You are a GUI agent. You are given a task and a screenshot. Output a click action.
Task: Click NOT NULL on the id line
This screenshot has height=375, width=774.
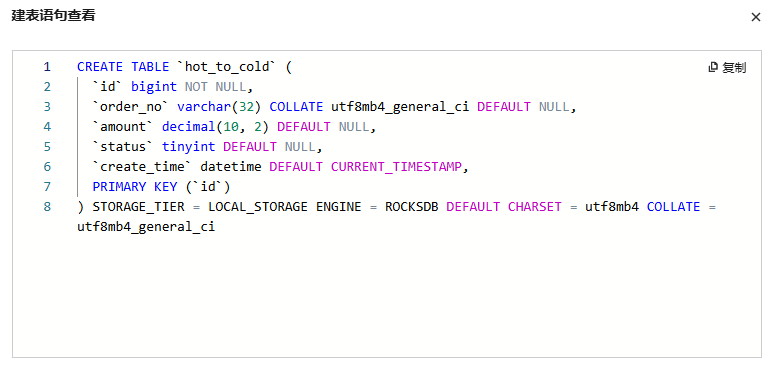pos(215,87)
